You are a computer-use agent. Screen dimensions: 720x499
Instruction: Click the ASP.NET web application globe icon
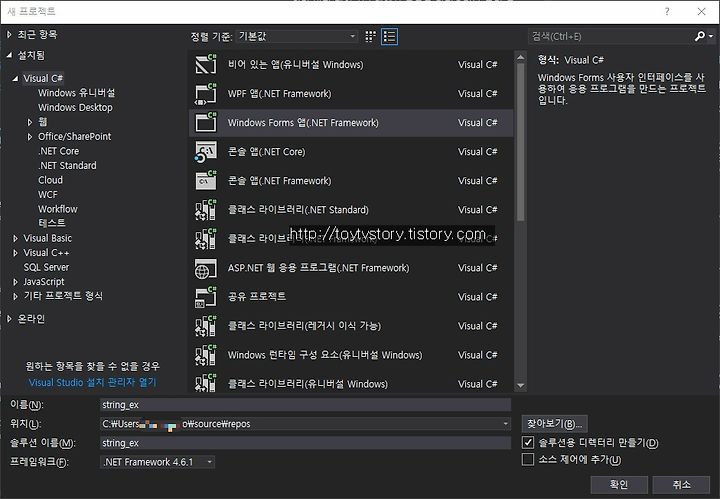[206, 268]
